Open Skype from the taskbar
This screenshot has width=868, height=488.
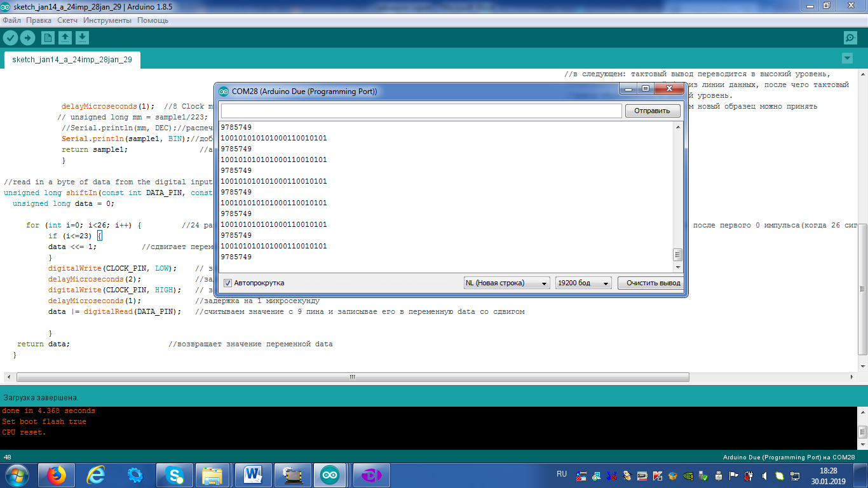pyautogui.click(x=174, y=475)
